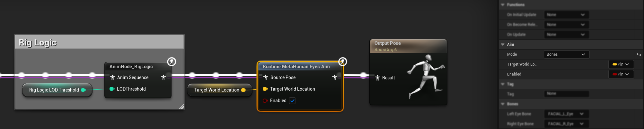
Task: Open the Mode dropdown set to Bones
Action: 567,54
